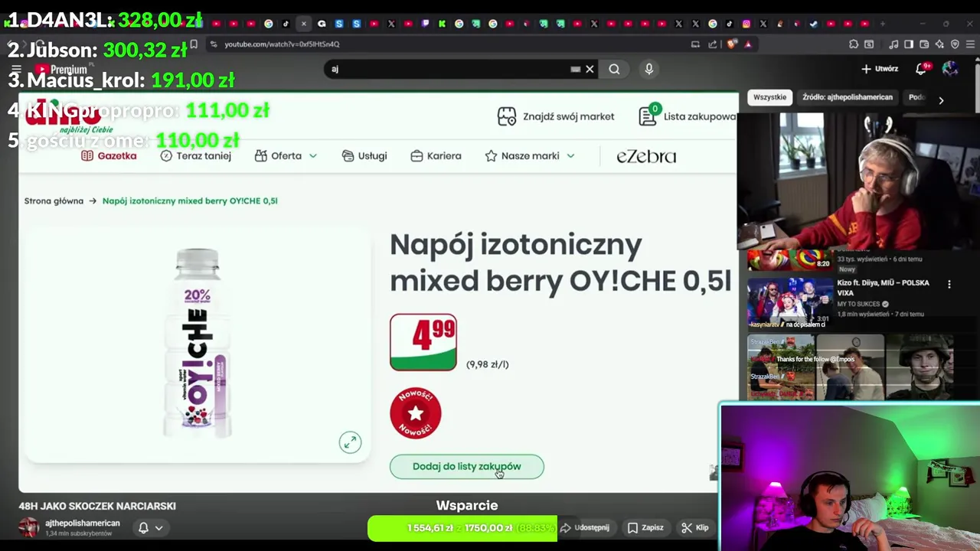
Task: Close the active YouTube browser tab
Action: (x=304, y=24)
